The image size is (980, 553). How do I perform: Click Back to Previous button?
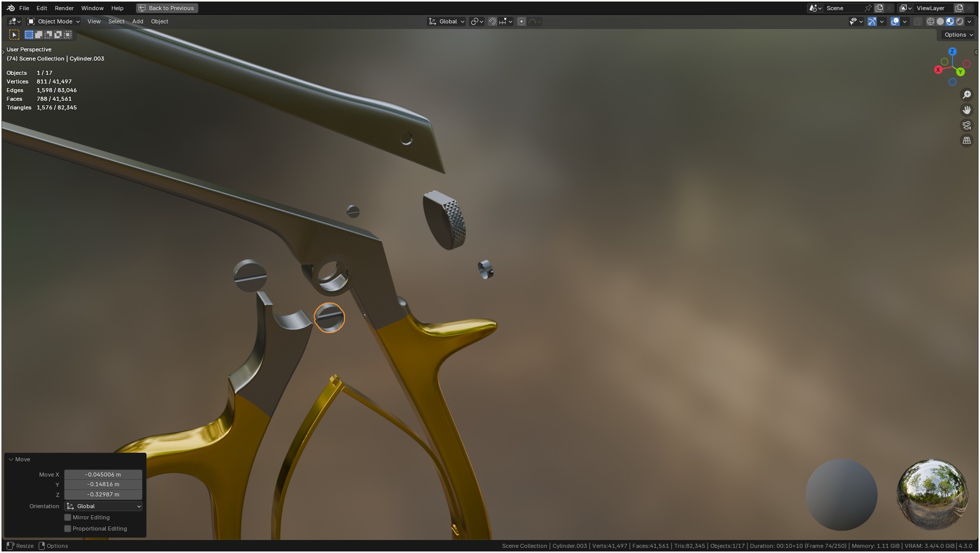click(x=167, y=8)
